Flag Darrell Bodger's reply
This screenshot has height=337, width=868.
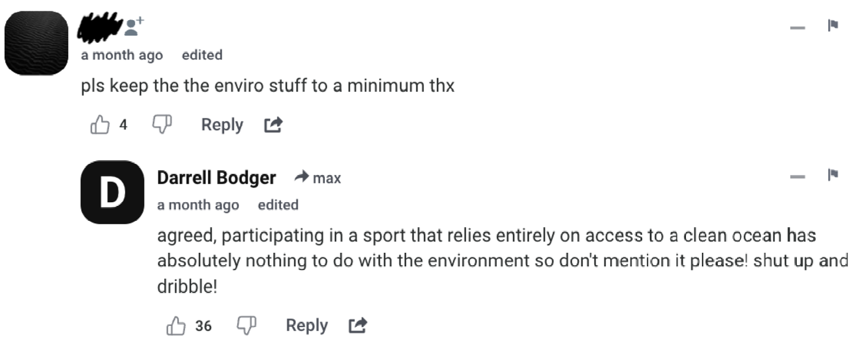click(x=833, y=174)
